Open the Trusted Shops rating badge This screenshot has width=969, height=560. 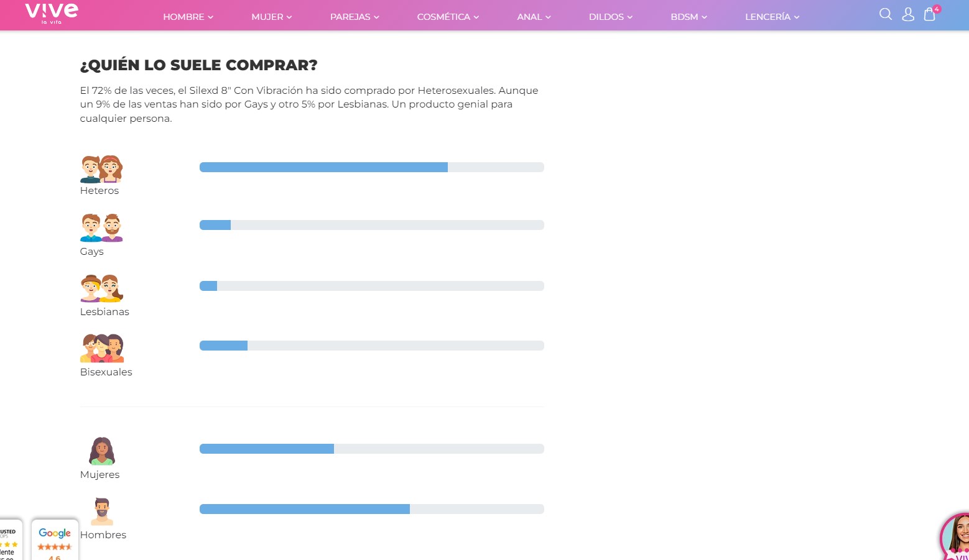point(10,540)
